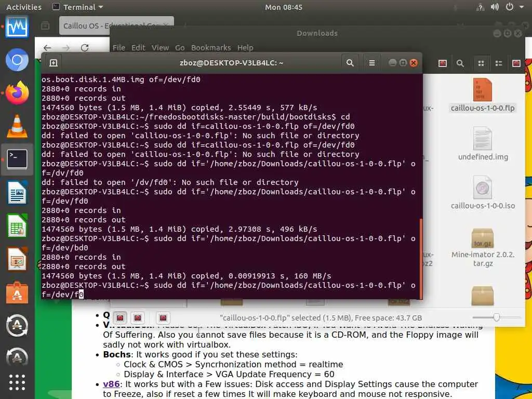The image size is (532, 399).
Task: Switch Downloads window to list view
Action: coord(499,63)
